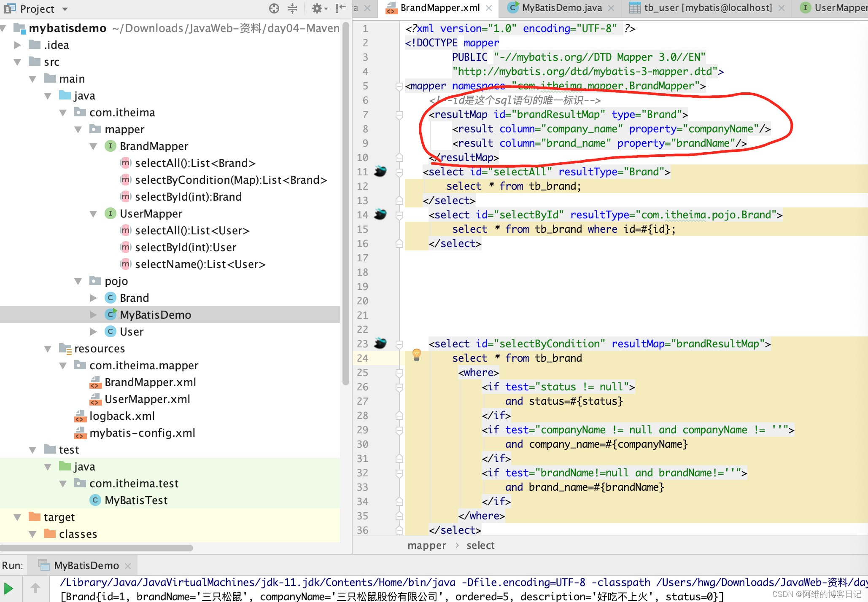
Task: Fold the mapper tag at line 5
Action: click(399, 86)
